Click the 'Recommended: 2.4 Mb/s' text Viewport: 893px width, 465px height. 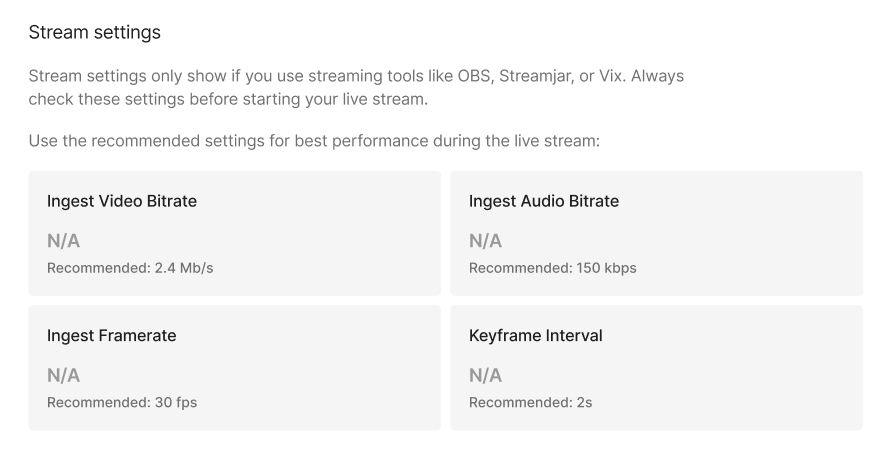pyautogui.click(x=130, y=268)
